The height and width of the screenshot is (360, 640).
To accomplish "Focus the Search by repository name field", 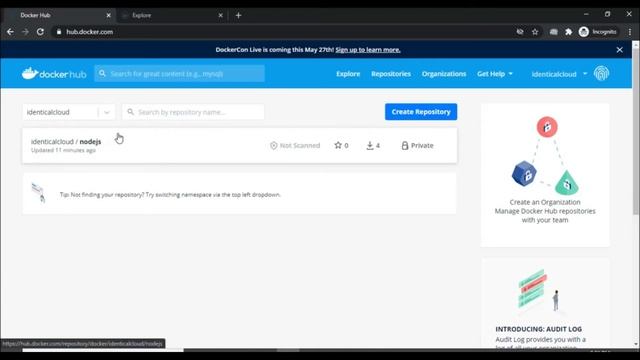I will point(193,112).
